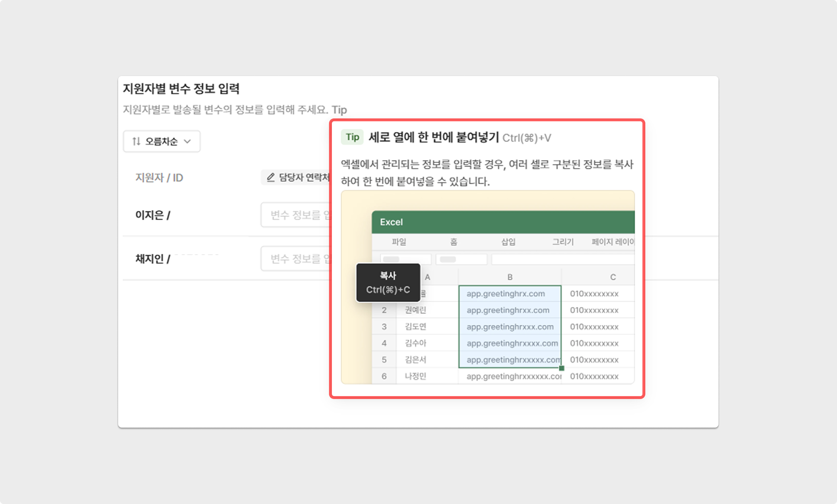Select column C header in the Excel sheet
The width and height of the screenshot is (837, 504).
coord(613,277)
